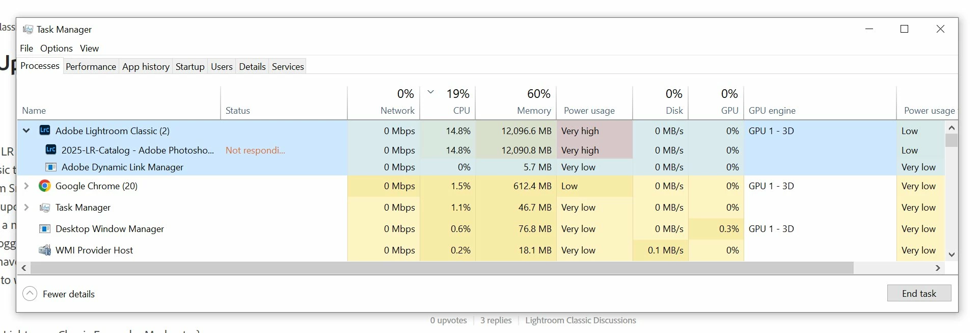Switch to the App history tab
The width and height of the screenshot is (980, 333).
click(x=146, y=67)
